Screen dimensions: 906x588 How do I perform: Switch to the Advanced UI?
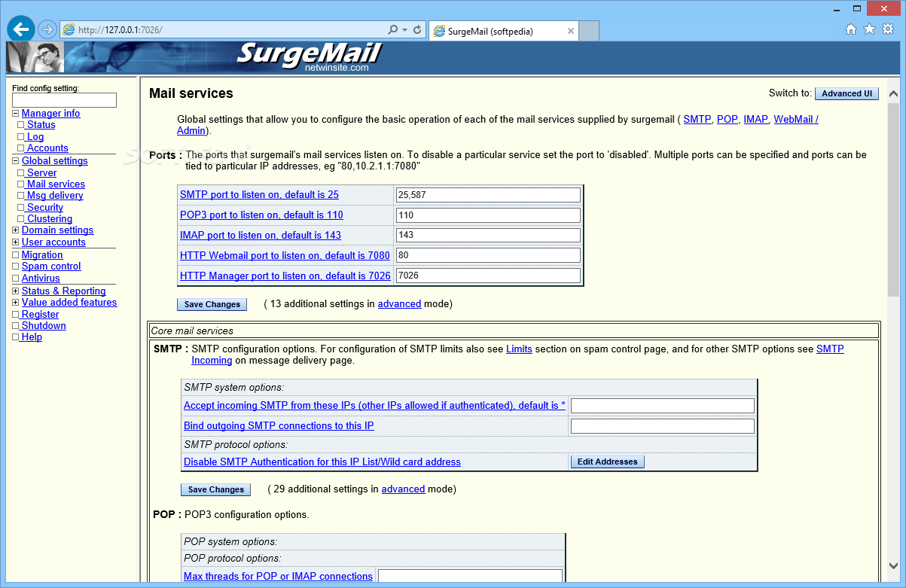tap(847, 93)
